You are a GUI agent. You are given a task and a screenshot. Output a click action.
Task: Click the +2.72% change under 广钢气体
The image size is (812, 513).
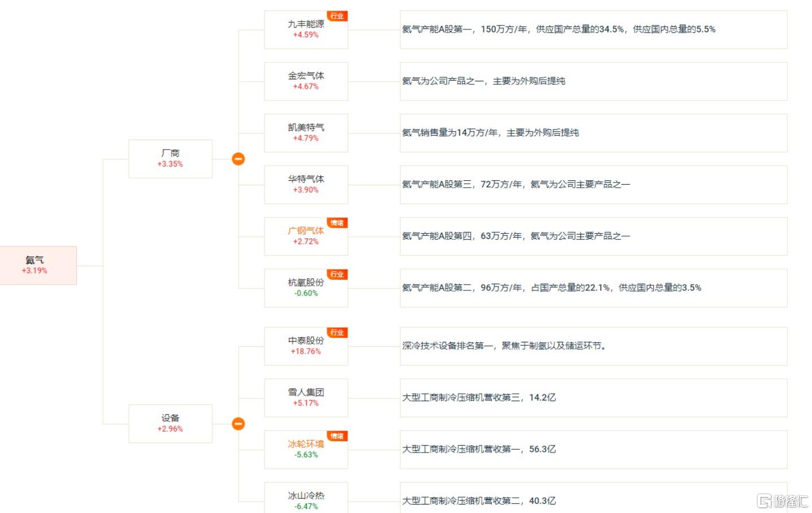[x=306, y=242]
